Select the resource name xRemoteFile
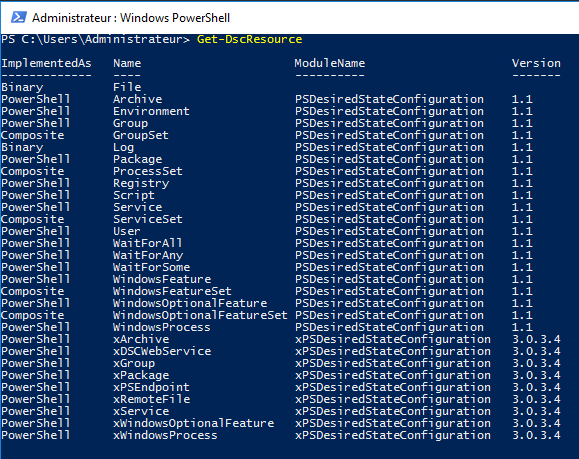Viewport: 579px width, 459px height. (152, 399)
